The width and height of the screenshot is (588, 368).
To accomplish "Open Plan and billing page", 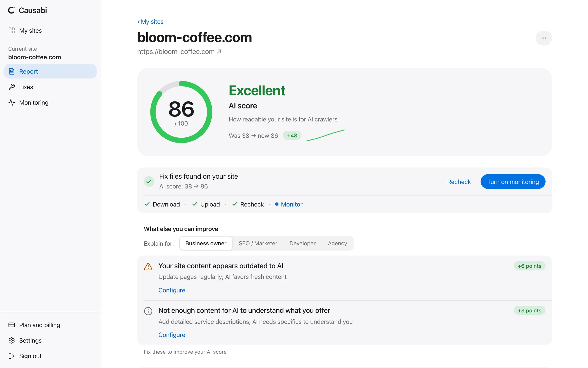I will point(50,325).
